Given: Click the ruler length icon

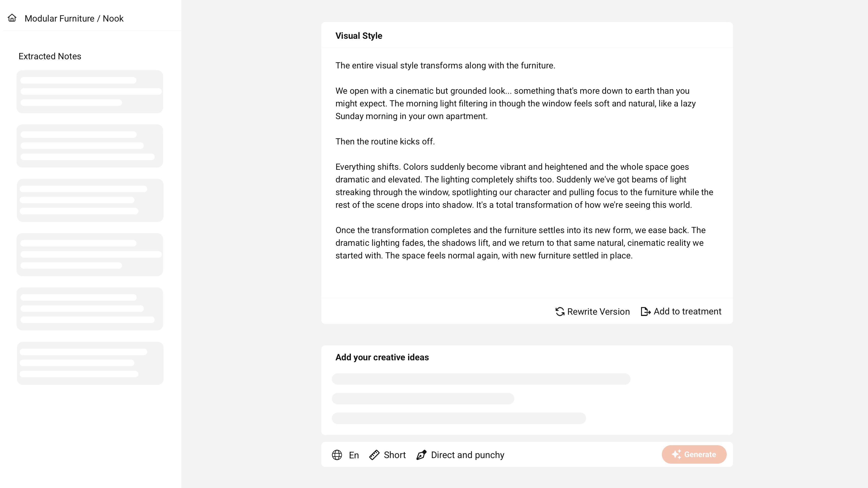Looking at the screenshot, I should [374, 455].
